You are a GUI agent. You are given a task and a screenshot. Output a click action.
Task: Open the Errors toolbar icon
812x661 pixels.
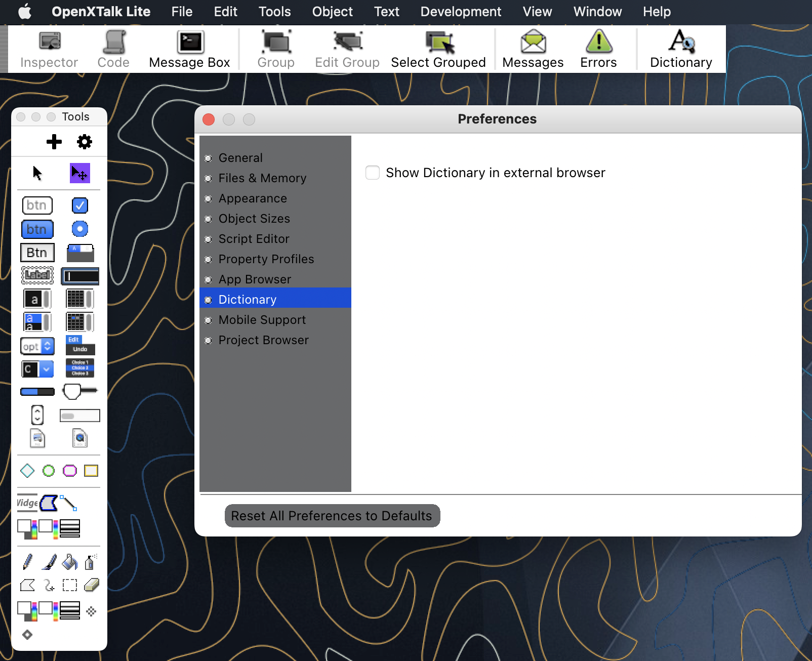[598, 50]
